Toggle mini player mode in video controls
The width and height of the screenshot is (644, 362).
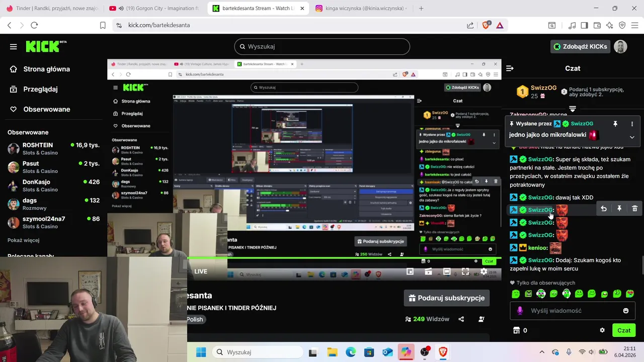tap(410, 271)
